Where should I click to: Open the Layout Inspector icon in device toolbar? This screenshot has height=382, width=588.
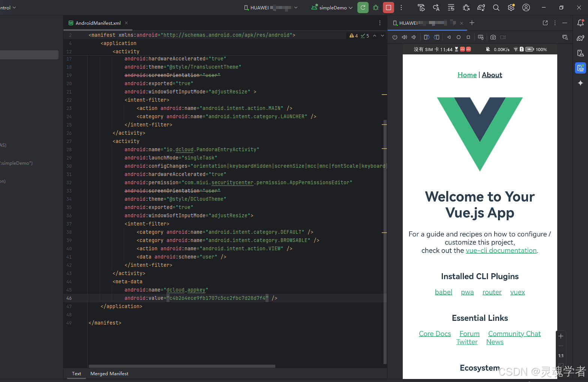click(565, 37)
